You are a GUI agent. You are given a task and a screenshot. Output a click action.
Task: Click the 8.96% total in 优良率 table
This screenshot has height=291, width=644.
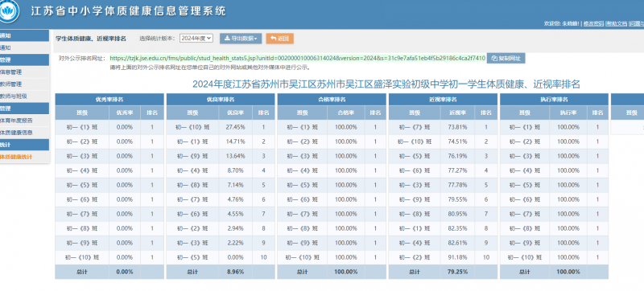pos(235,272)
